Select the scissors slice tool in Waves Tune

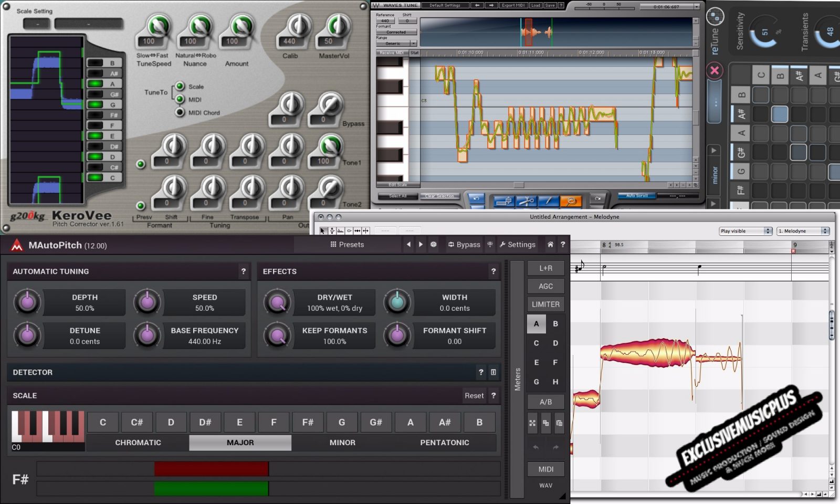527,201
